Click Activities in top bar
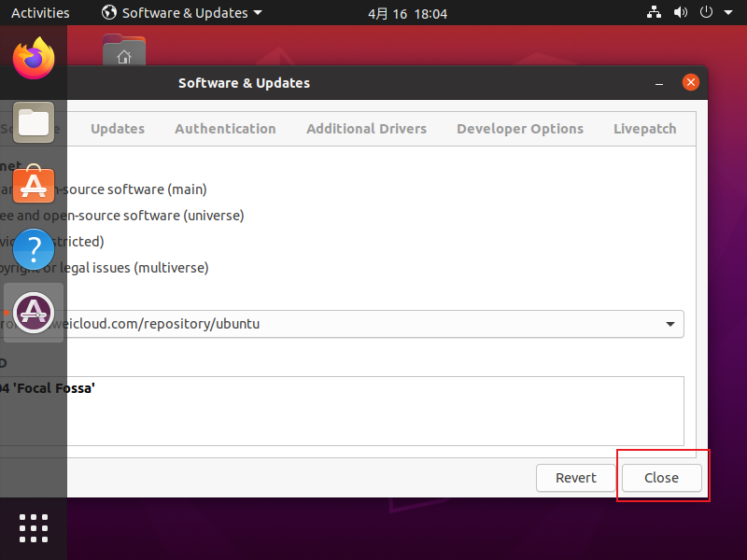The width and height of the screenshot is (747, 560). (40, 13)
